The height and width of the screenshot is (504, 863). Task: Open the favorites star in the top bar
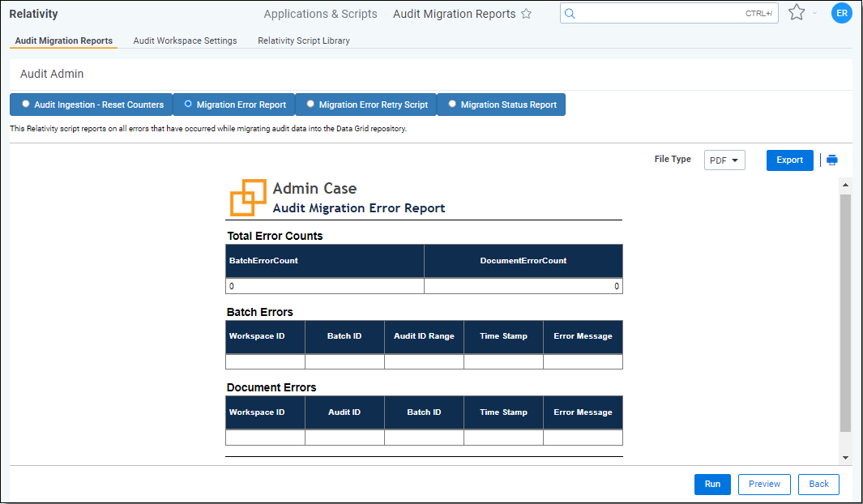(x=796, y=13)
